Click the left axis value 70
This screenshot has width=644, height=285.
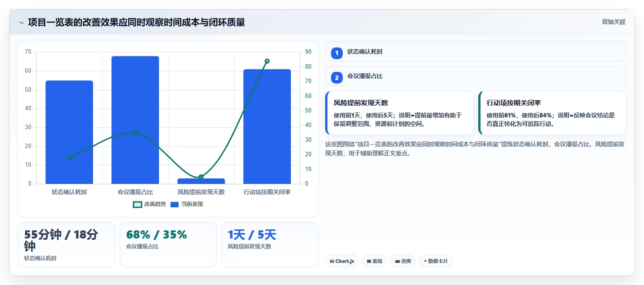click(28, 52)
